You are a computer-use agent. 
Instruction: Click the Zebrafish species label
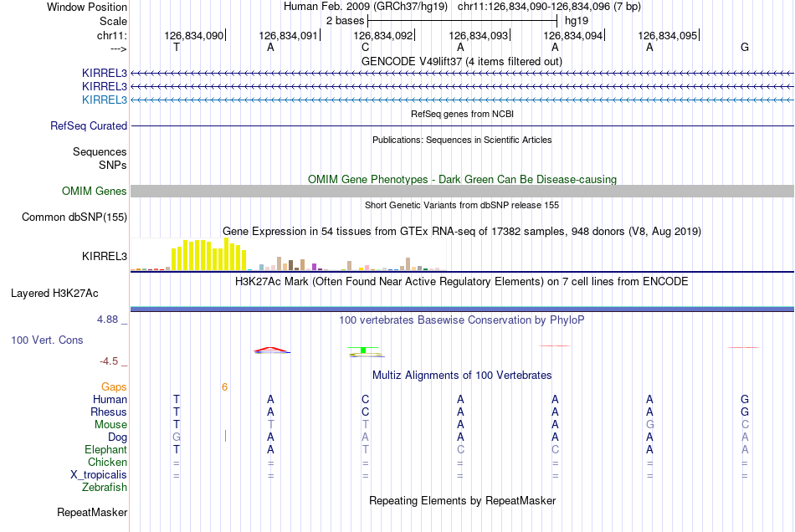(x=105, y=488)
